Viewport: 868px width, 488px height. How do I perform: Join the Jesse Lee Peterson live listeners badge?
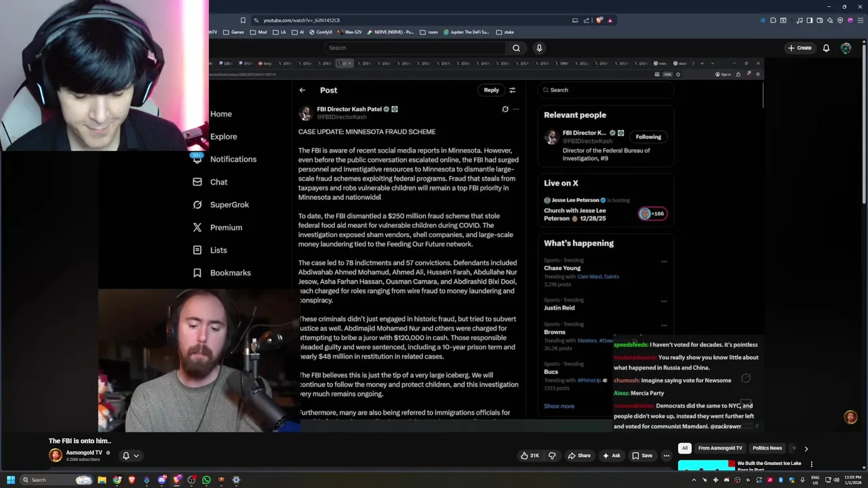pos(652,213)
